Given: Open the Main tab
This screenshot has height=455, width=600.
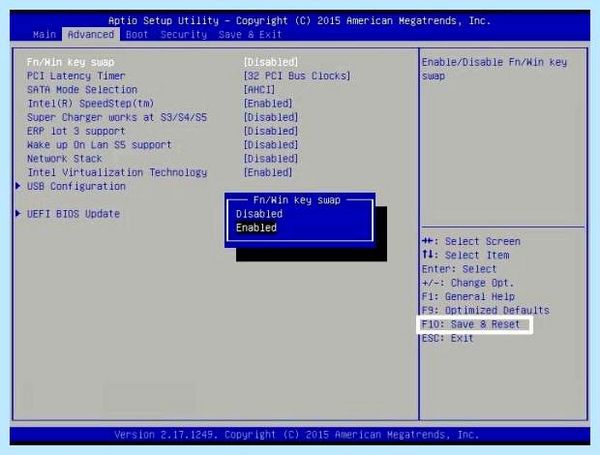Looking at the screenshot, I should coord(44,34).
